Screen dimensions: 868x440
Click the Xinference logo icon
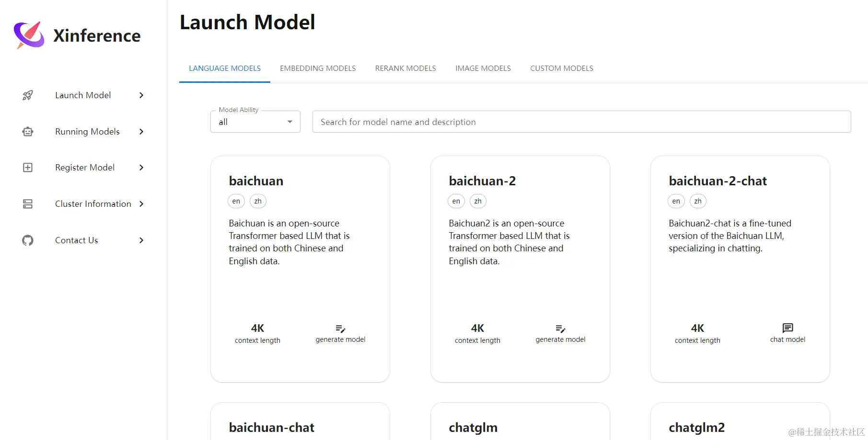(29, 35)
